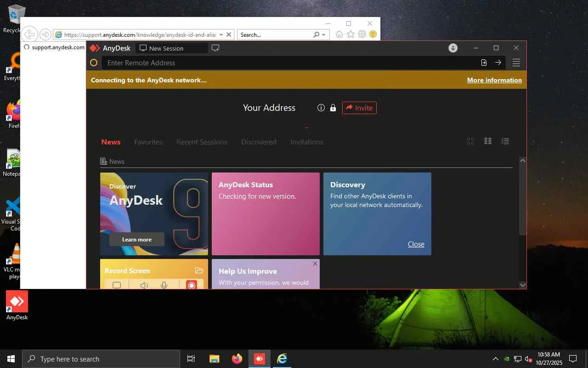Click the muted volume tray icon
588x368 pixels.
529,359
